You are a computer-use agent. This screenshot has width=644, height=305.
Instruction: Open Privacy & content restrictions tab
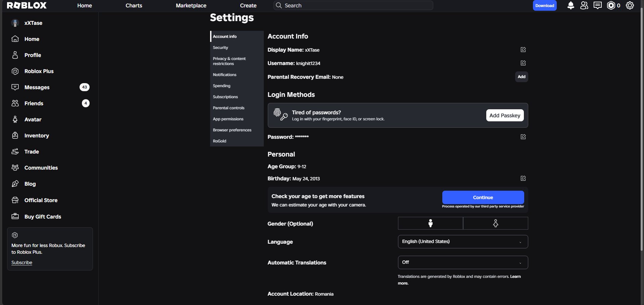tap(237, 61)
